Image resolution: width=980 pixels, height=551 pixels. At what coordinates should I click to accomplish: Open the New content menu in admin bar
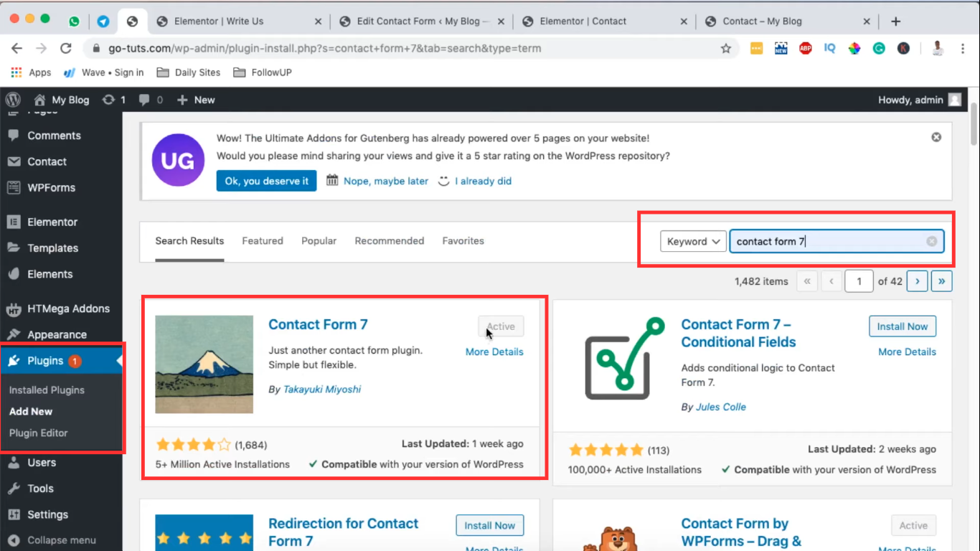[196, 100]
